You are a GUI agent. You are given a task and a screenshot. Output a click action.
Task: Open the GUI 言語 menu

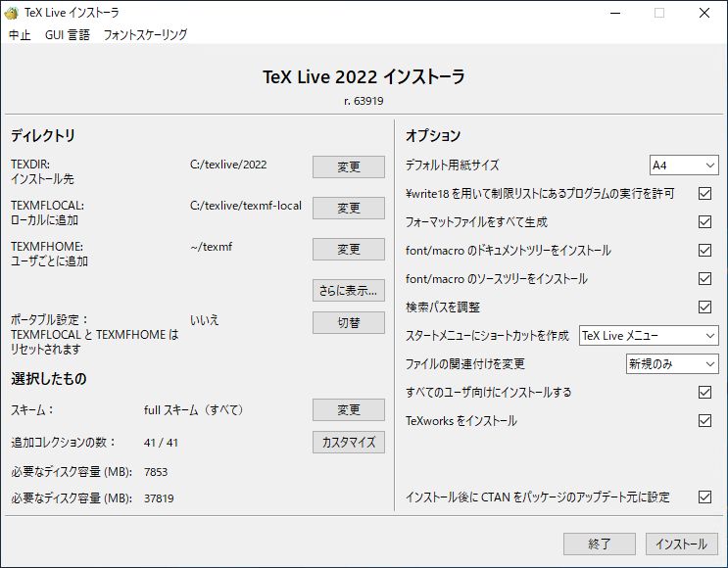(68, 35)
